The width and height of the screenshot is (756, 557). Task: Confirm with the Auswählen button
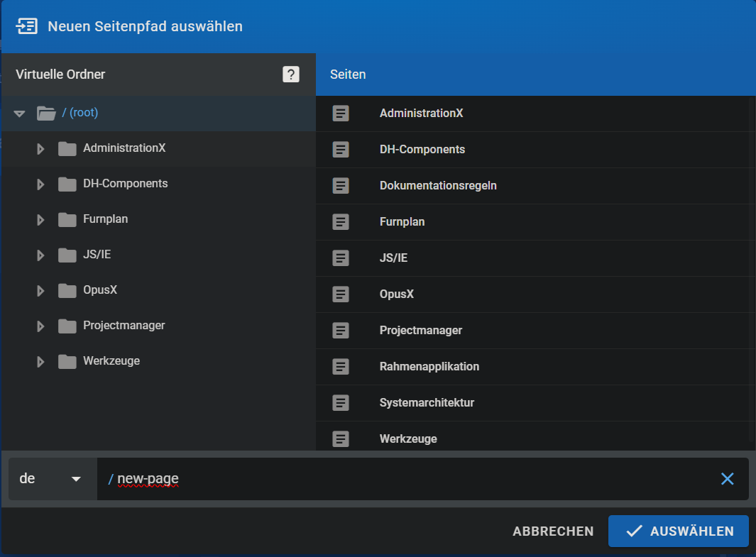coord(678,531)
